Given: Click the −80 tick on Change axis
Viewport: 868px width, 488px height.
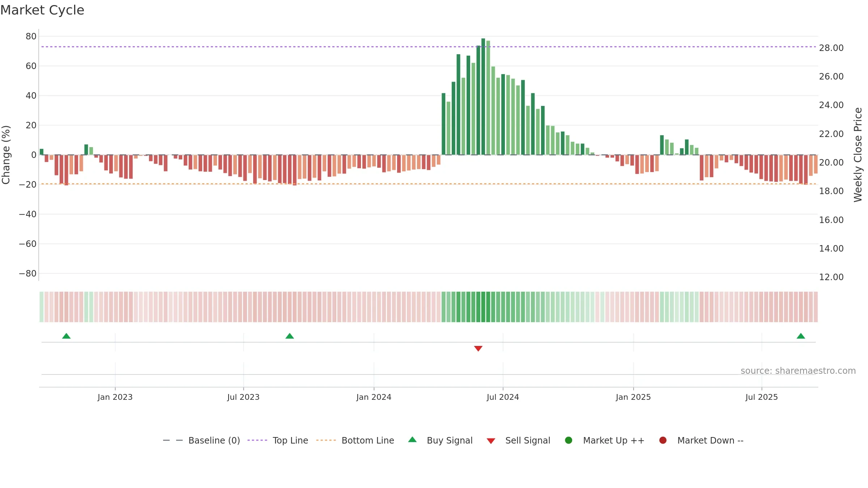Looking at the screenshot, I should click(28, 274).
